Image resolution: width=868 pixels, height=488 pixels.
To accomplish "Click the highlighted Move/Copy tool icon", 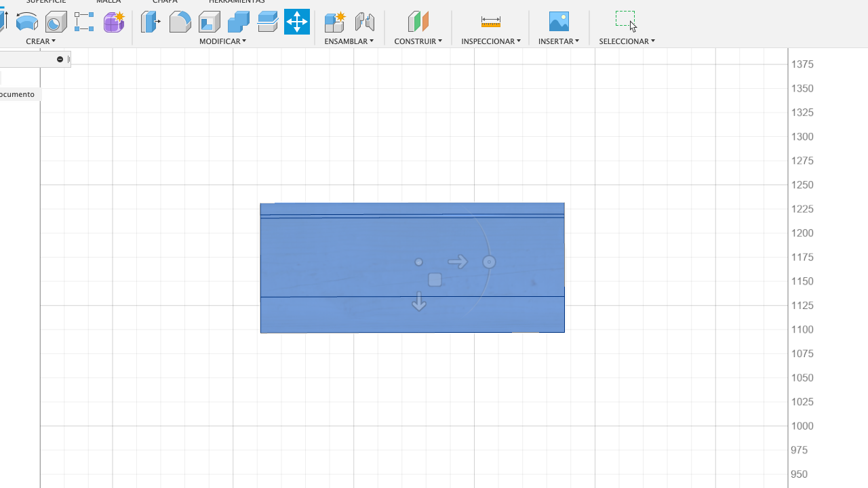I will coord(297,22).
